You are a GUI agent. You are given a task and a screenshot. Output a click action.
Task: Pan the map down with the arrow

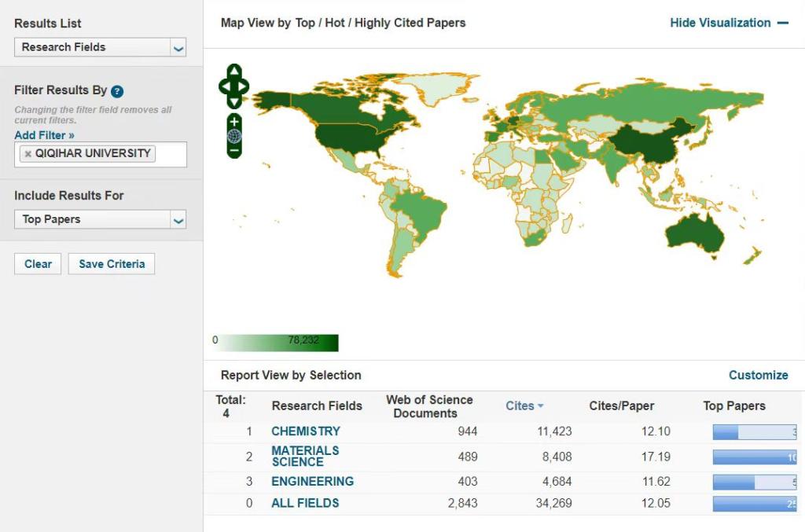pyautogui.click(x=234, y=101)
